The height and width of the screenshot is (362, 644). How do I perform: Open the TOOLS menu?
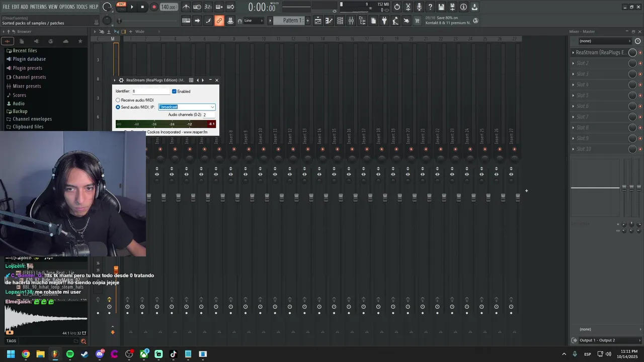[82, 7]
